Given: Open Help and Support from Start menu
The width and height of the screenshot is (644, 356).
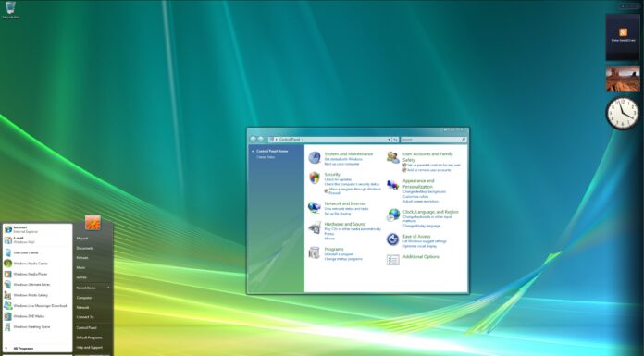Looking at the screenshot, I should (x=90, y=348).
